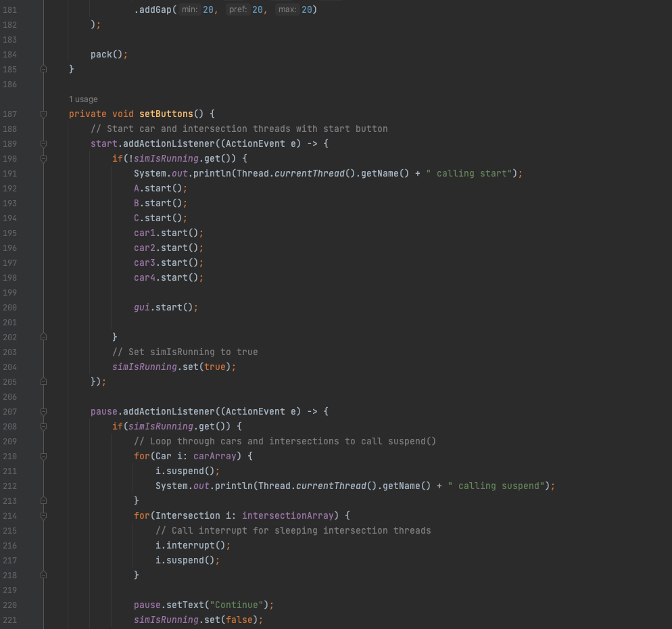Click the " calling suspend" string literal

pos(496,486)
